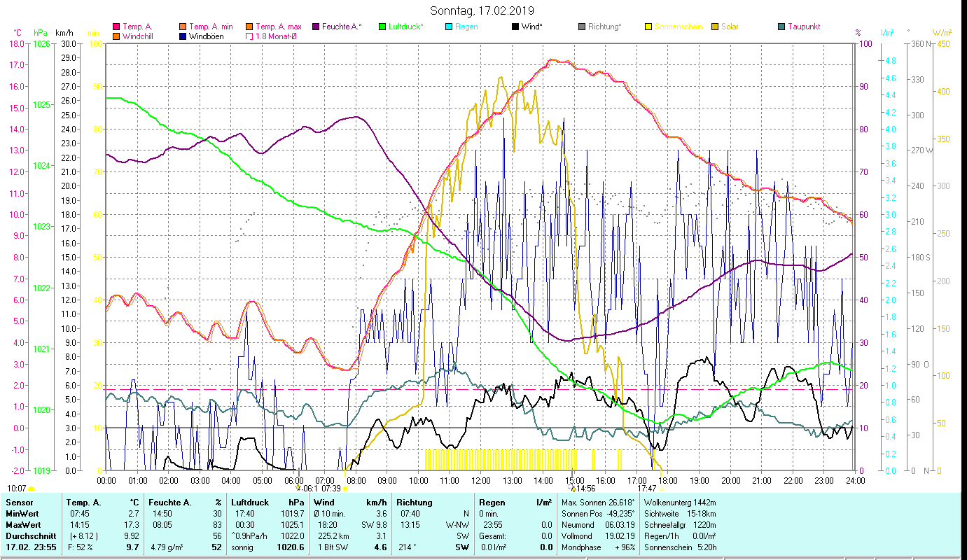Click the current pressure value 1020.6
This screenshot has height=560, width=967.
pos(291,547)
